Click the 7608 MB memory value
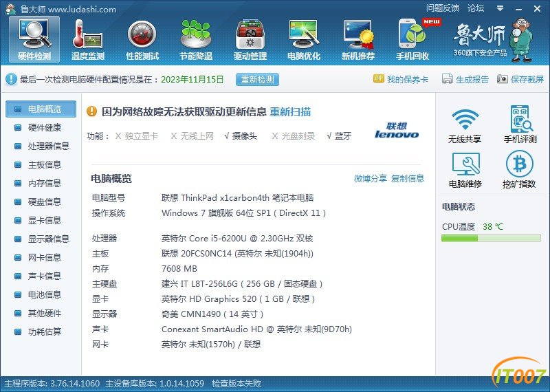This screenshot has height=392, width=550. (x=179, y=269)
